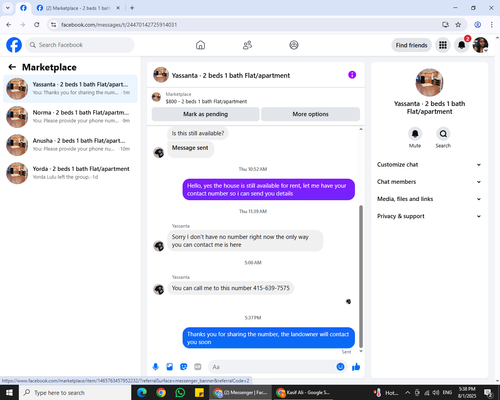500x400 pixels.
Task: Open Chrome tab search dropdown arrow
Action: (x=8, y=8)
